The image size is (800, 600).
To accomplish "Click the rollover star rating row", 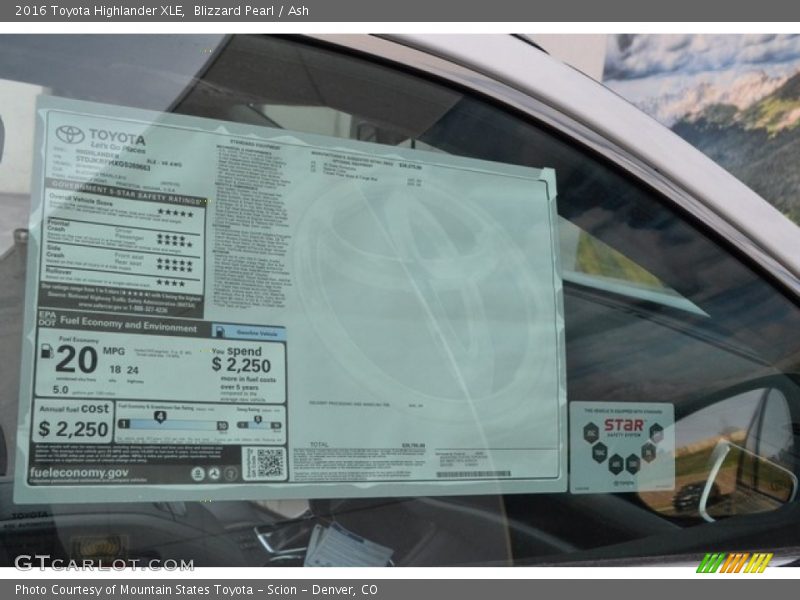I will click(170, 283).
